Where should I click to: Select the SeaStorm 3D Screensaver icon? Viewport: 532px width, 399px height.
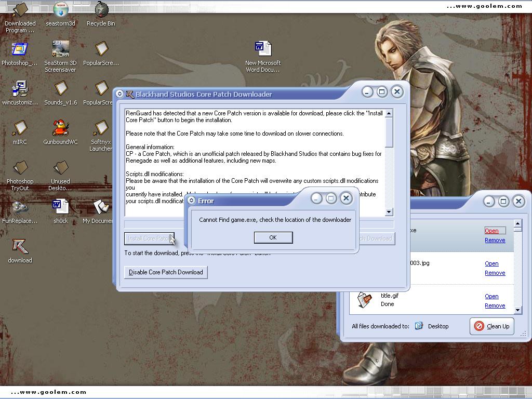tap(61, 49)
